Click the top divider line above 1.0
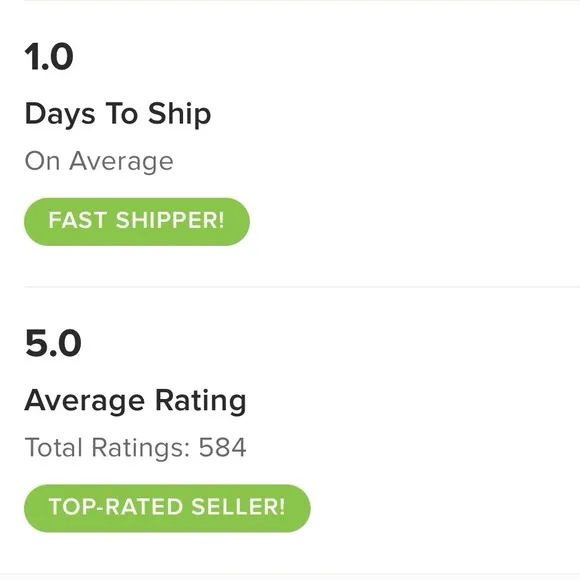Viewport: 580px width, 580px height. coord(302,1)
